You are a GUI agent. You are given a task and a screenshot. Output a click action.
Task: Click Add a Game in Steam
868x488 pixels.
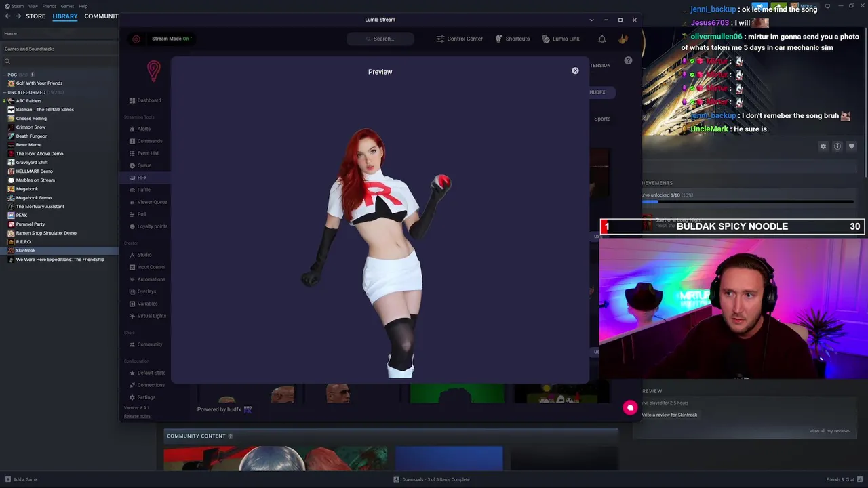(x=20, y=479)
